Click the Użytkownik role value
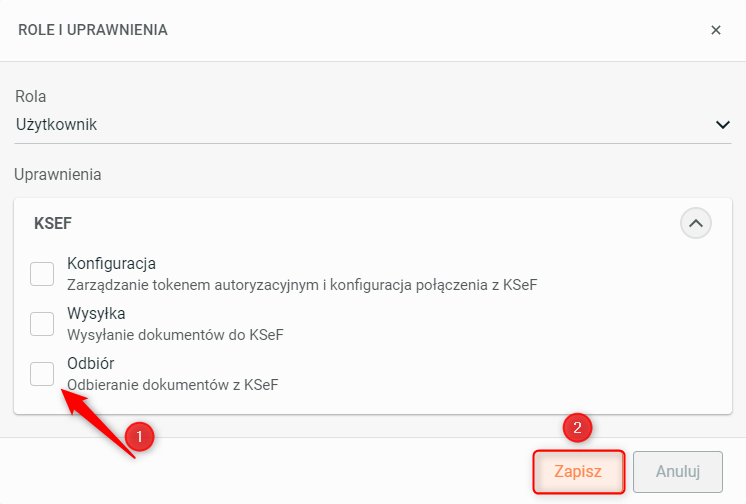The height and width of the screenshot is (504, 746). click(57, 125)
